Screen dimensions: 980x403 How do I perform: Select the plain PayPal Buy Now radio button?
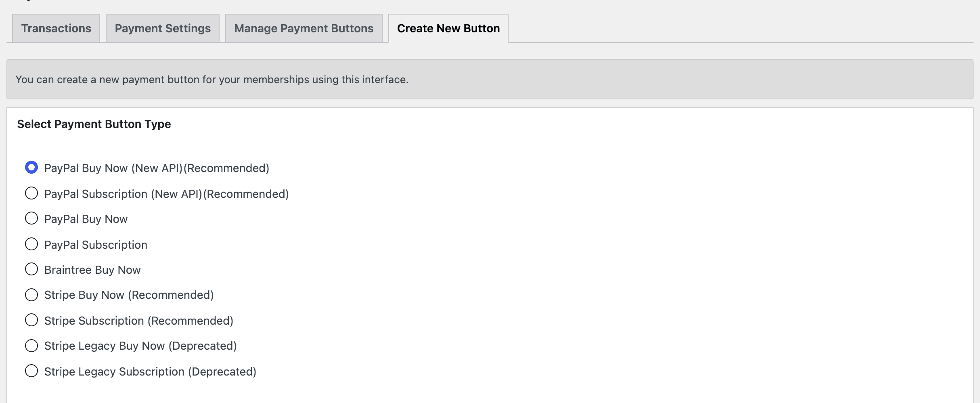pos(31,218)
